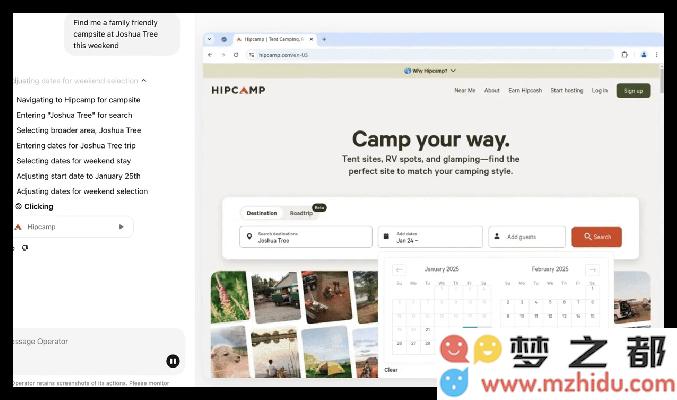The width and height of the screenshot is (677, 400).
Task: Open the yellow tent photo thumbnail
Action: tap(326, 352)
